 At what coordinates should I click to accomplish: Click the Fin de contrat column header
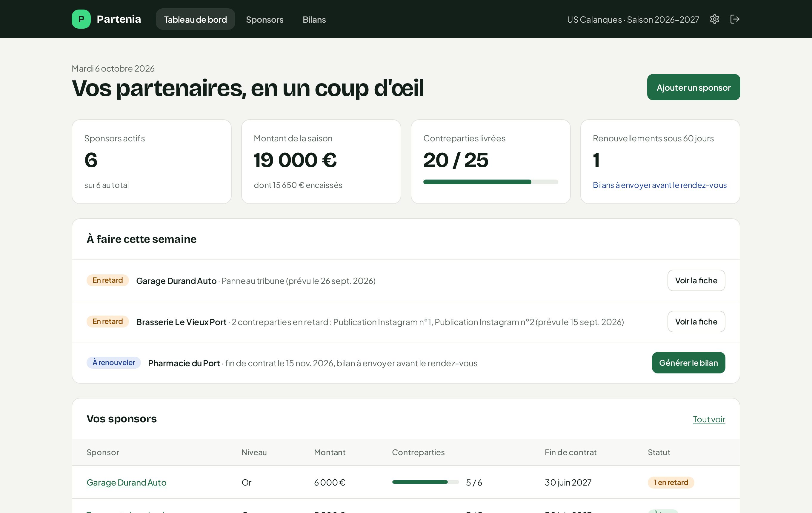pos(570,452)
